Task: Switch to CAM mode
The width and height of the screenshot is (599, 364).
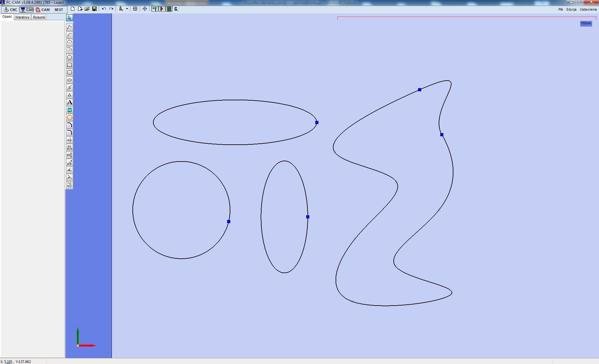Action: [43, 10]
